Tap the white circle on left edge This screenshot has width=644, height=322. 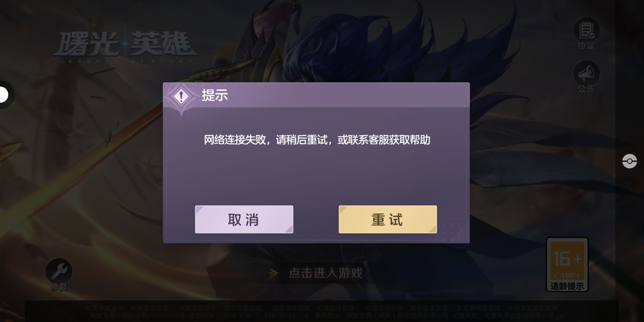4,95
